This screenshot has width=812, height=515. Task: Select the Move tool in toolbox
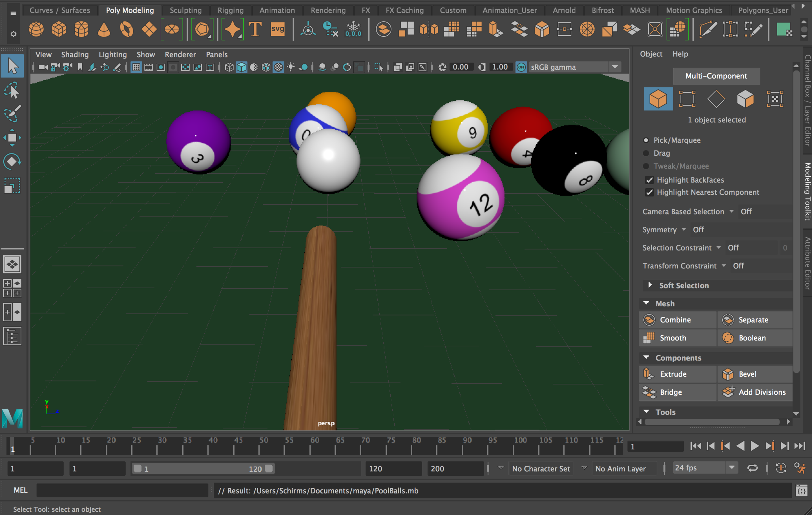[12, 137]
